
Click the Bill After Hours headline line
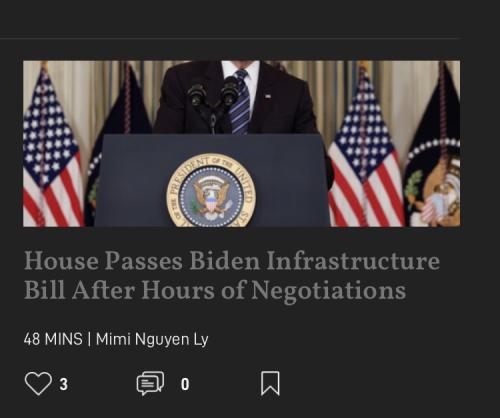tap(215, 291)
